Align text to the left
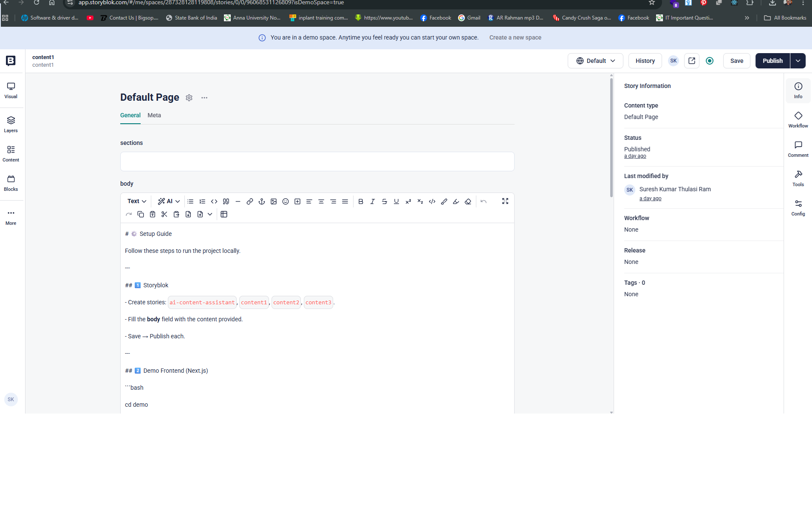Image resolution: width=812 pixels, height=510 pixels. click(309, 201)
